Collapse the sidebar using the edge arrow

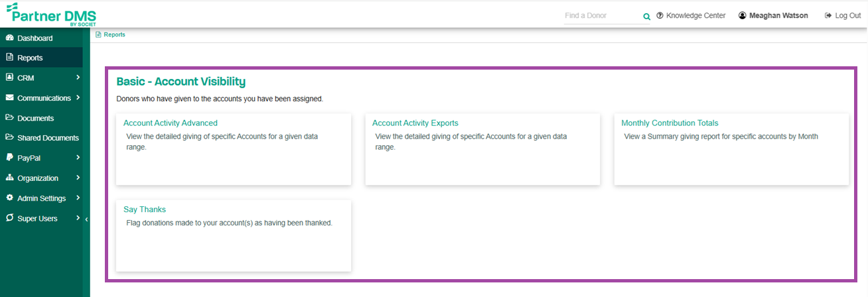click(x=86, y=219)
